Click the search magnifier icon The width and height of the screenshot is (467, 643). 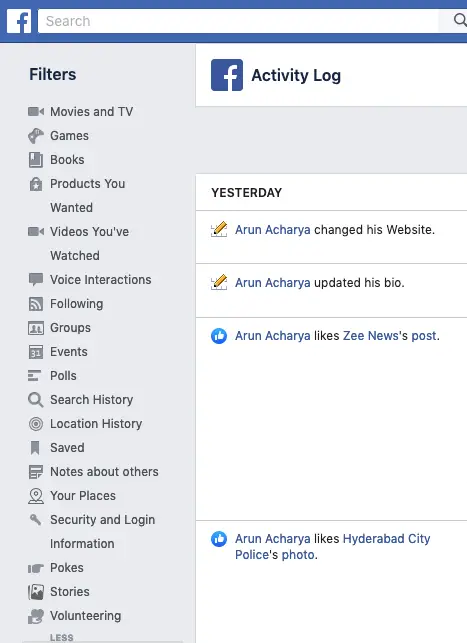click(x=460, y=20)
